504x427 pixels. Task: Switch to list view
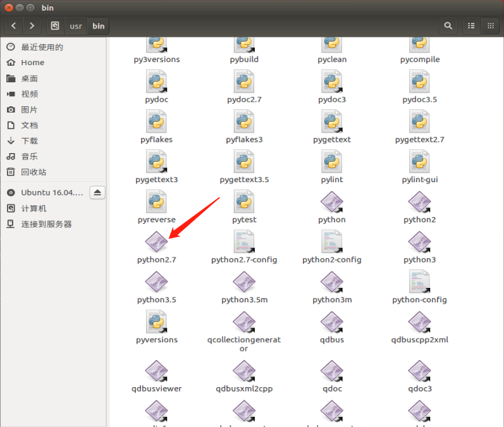[x=471, y=26]
